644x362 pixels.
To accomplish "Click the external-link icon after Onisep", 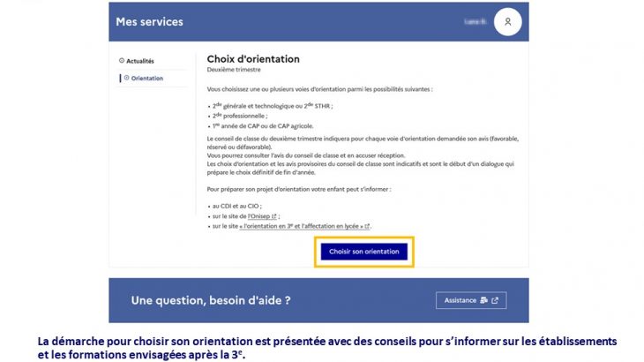I will click(x=275, y=216).
